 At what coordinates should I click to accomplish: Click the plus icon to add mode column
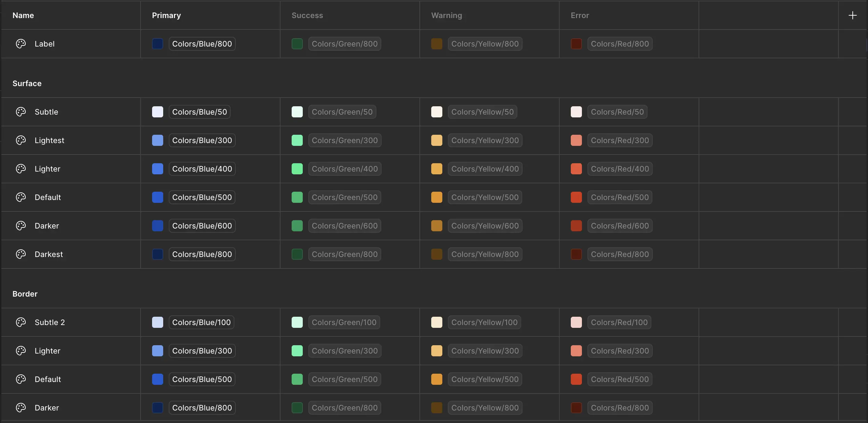(852, 15)
